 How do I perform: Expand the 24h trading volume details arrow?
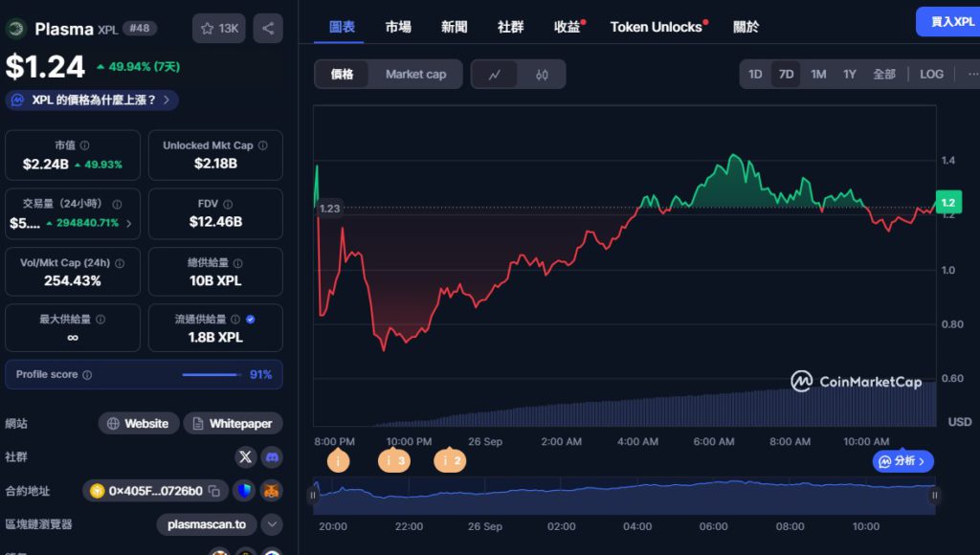129,223
